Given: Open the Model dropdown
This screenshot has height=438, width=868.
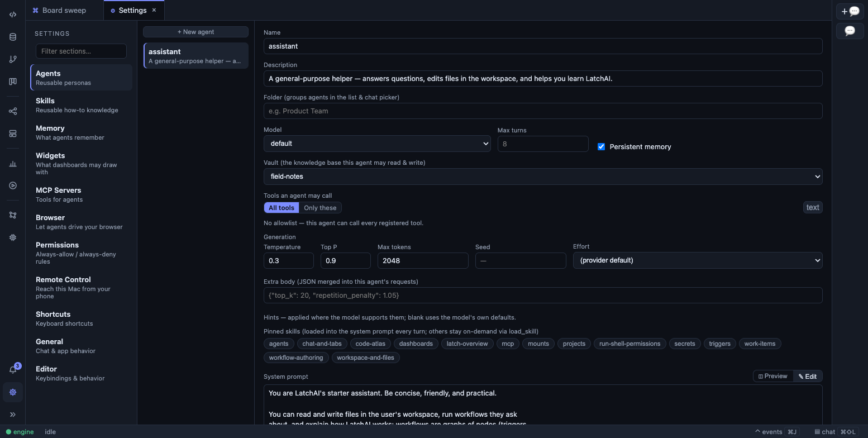Looking at the screenshot, I should point(377,144).
